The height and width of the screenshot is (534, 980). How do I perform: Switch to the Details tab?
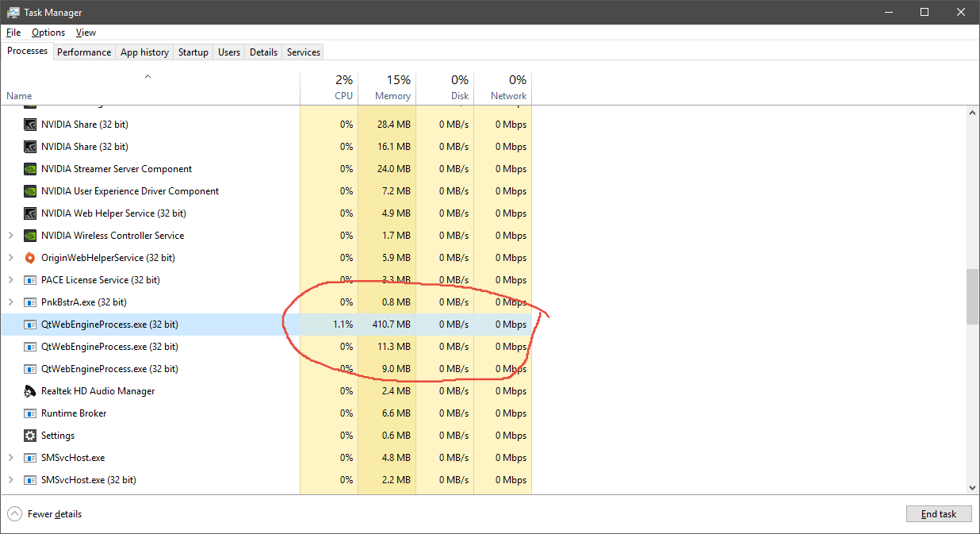[263, 52]
